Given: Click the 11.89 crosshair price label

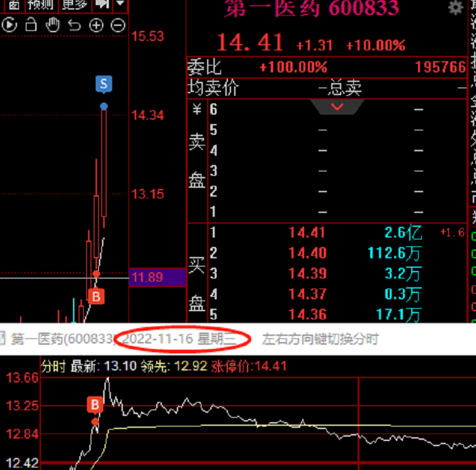Looking at the screenshot, I should pyautogui.click(x=157, y=277).
